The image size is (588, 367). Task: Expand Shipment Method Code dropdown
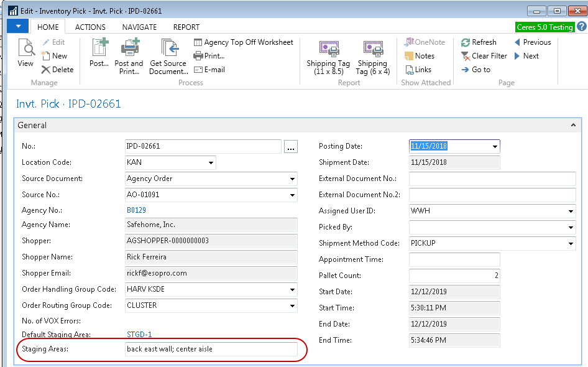[571, 244]
